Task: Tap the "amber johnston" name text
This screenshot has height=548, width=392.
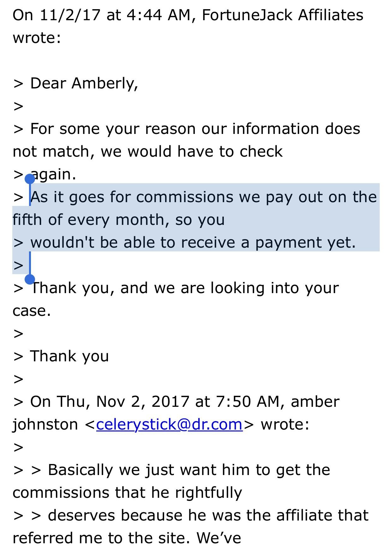Action: (176, 413)
